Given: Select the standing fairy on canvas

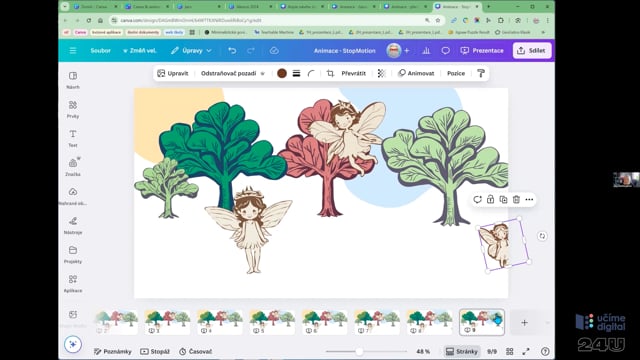Looking at the screenshot, I should click(x=249, y=231).
